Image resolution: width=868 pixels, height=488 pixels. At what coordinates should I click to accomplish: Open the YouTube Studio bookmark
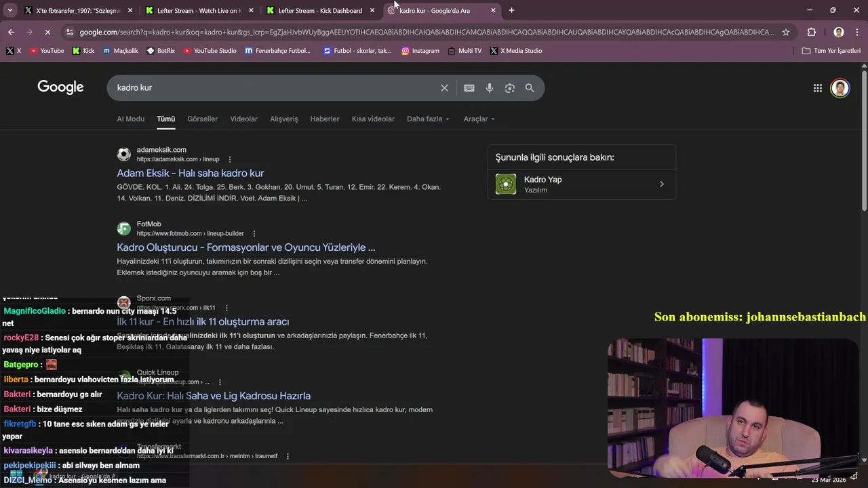tap(210, 51)
